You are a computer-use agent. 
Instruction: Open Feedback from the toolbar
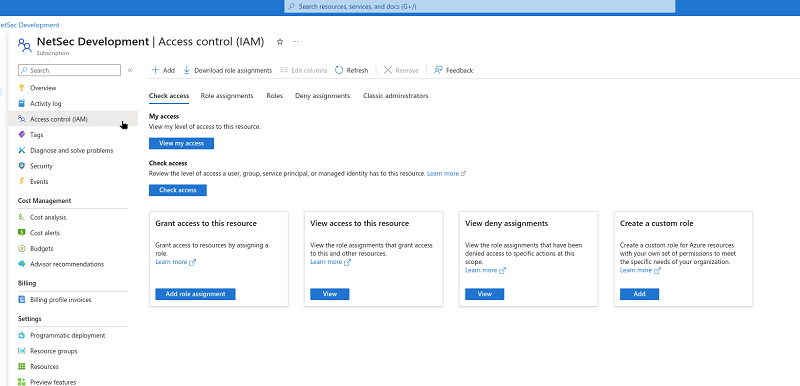[x=454, y=70]
